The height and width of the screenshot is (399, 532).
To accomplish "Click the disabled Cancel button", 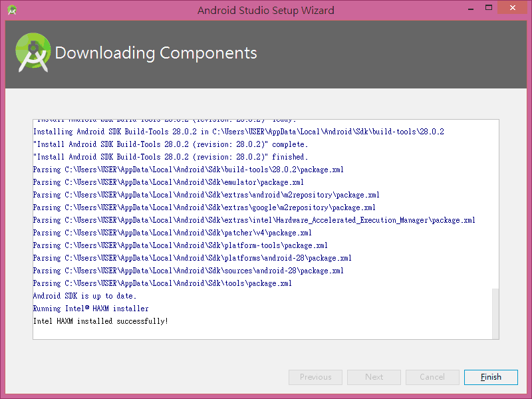I will (x=432, y=377).
